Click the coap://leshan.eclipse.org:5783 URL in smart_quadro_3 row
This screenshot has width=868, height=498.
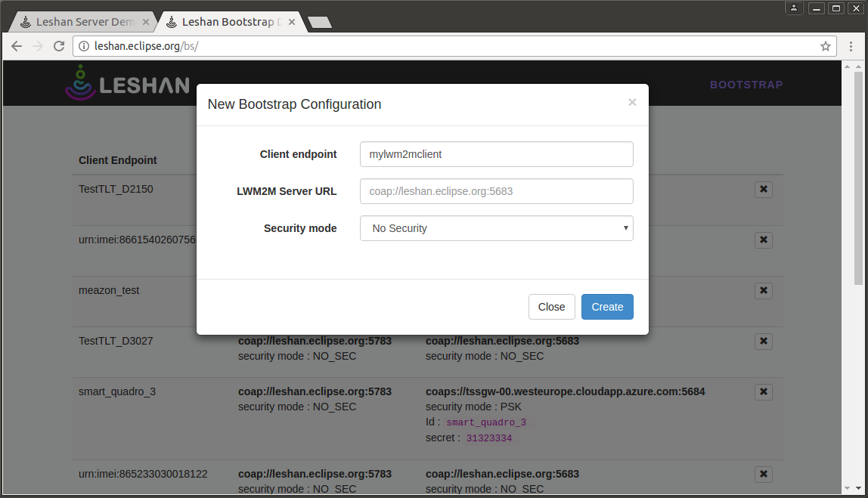point(315,391)
